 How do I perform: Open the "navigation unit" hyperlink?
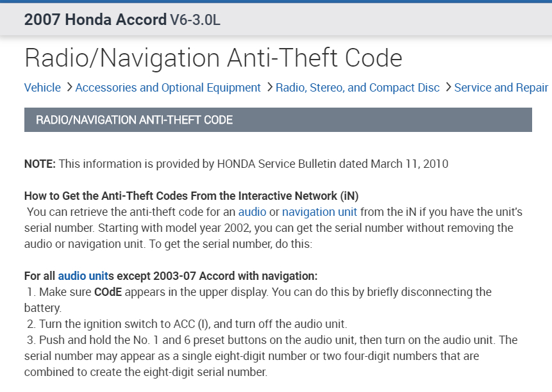319,211
